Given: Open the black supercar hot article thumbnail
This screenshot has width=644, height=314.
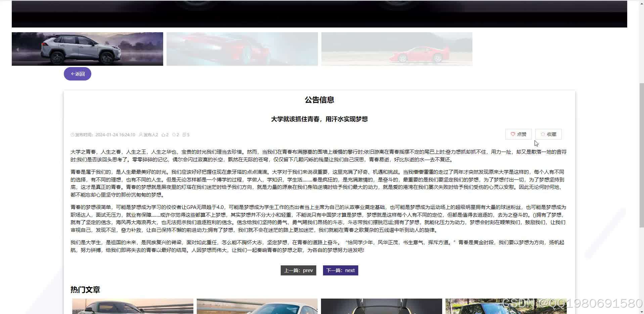Looking at the screenshot, I should point(381,306).
